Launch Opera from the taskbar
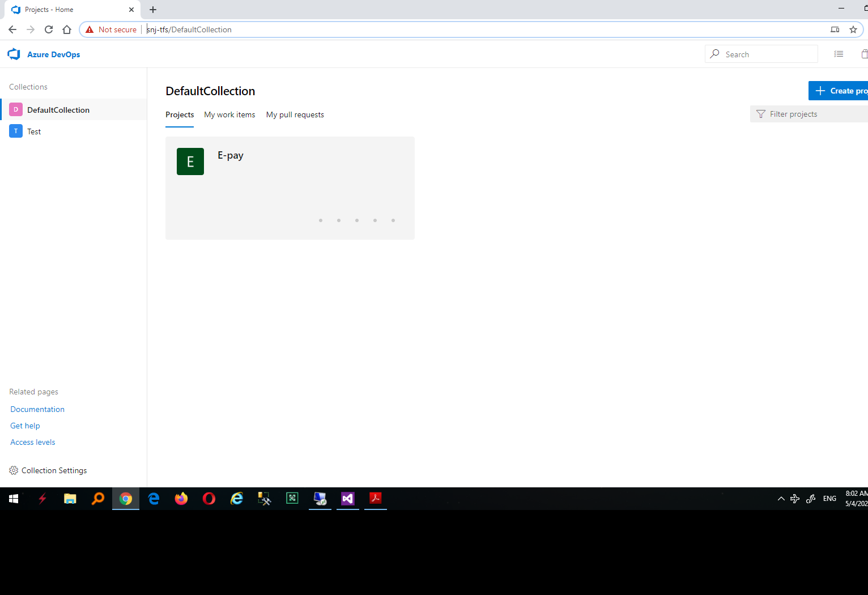 pyautogui.click(x=209, y=499)
